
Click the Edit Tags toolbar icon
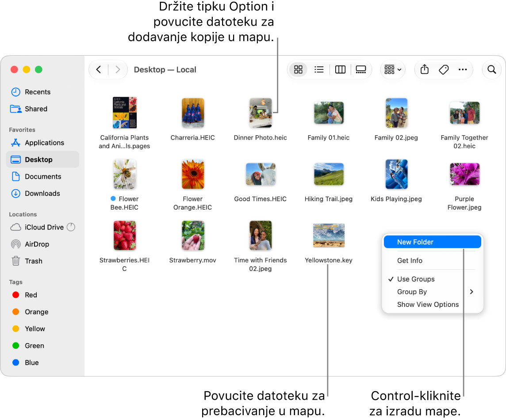(444, 69)
